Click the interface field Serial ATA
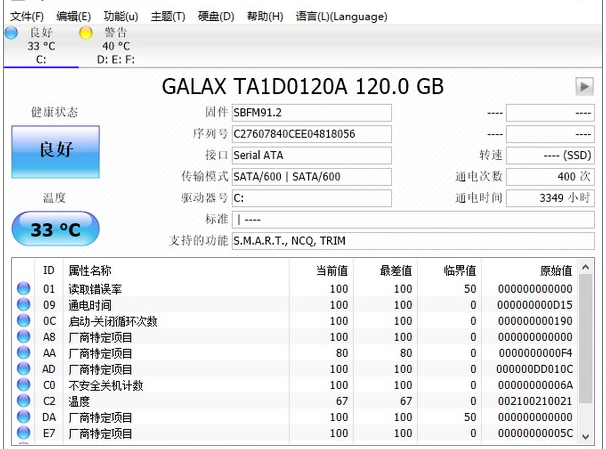 tap(312, 155)
